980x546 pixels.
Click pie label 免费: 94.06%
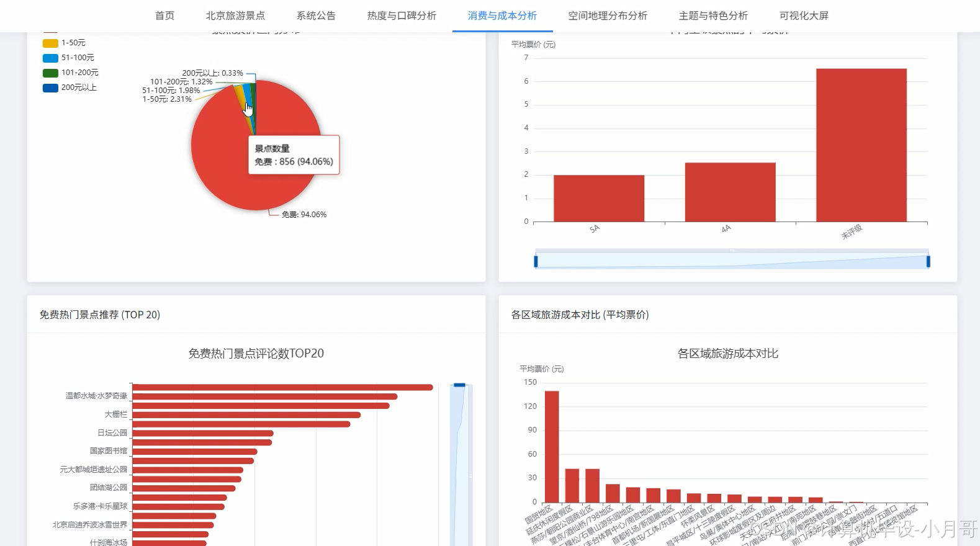(304, 215)
